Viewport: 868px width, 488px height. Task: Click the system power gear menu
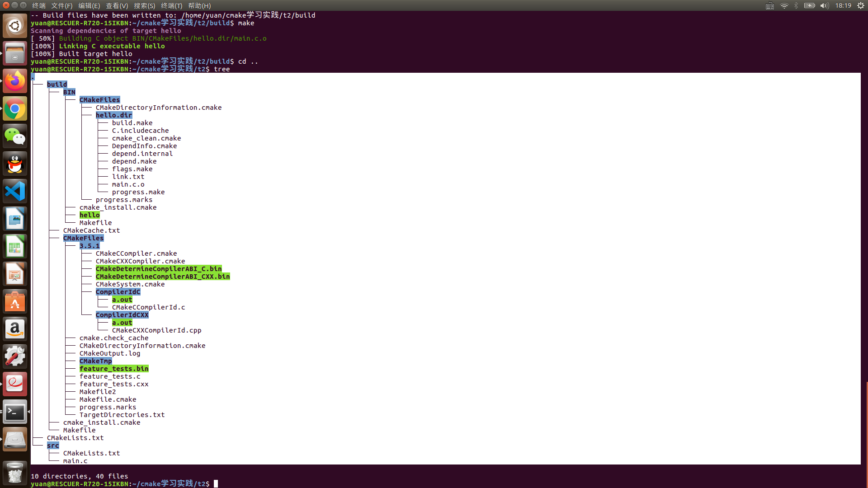861,5
